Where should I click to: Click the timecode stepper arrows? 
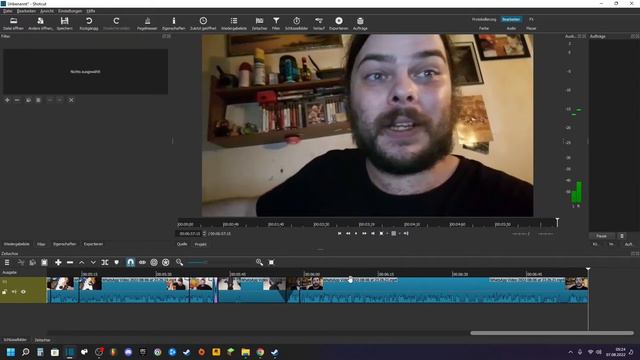click(x=204, y=233)
